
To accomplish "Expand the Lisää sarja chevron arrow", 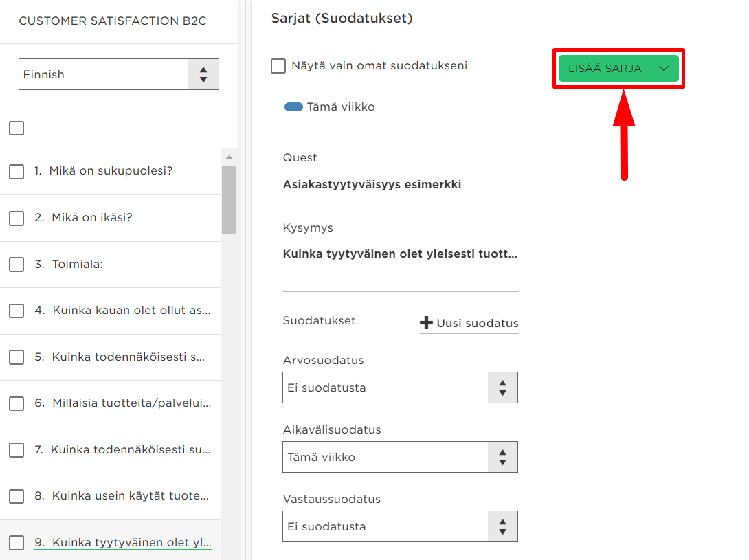I will click(x=664, y=68).
